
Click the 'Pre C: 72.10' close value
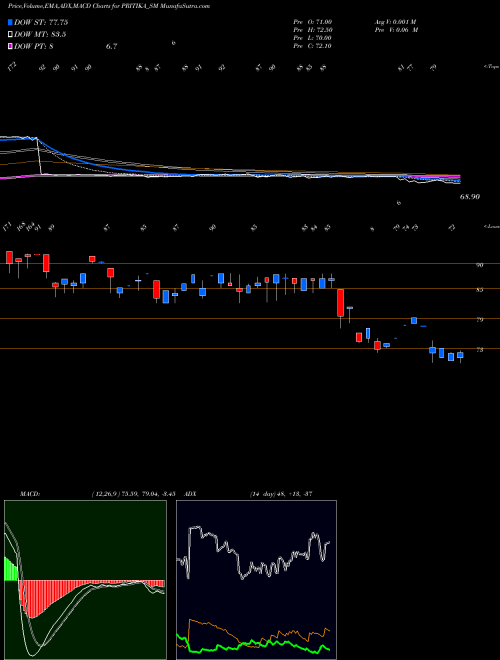pos(312,46)
